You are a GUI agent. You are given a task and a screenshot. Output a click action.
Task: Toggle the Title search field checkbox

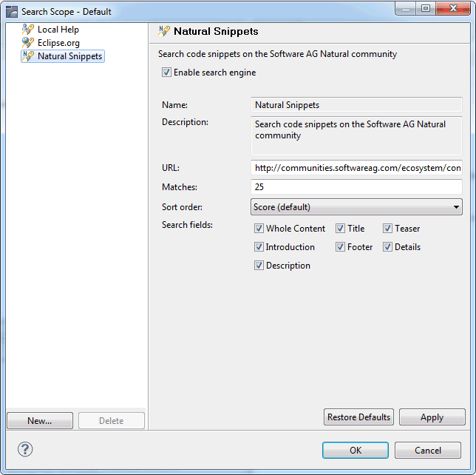pos(341,229)
